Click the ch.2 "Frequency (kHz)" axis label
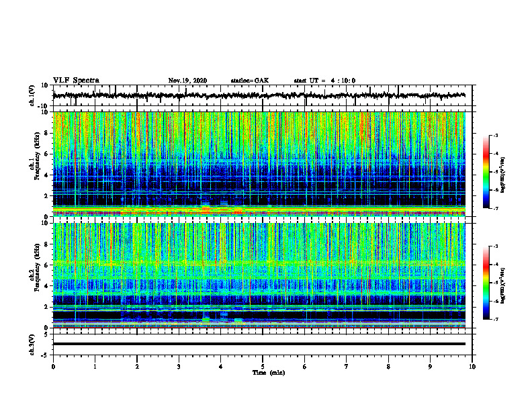Viewport: 532px width, 411px height. (37, 267)
